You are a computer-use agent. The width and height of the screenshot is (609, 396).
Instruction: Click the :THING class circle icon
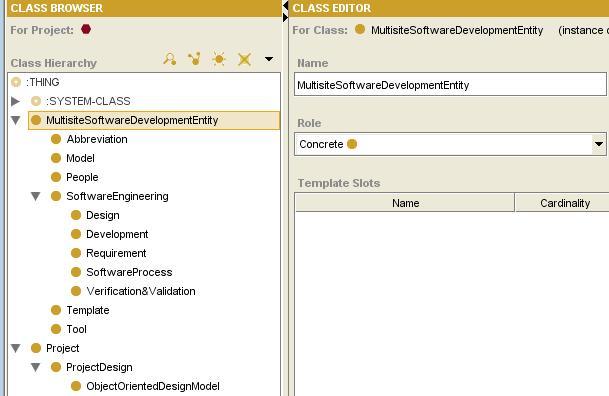pyautogui.click(x=16, y=82)
